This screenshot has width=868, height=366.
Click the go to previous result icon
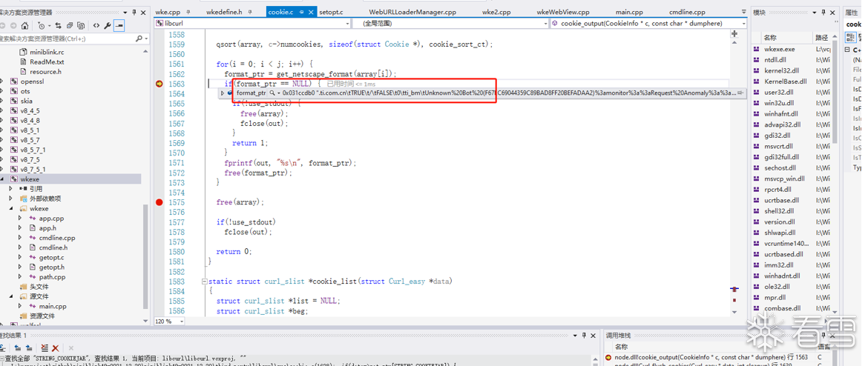click(x=18, y=347)
